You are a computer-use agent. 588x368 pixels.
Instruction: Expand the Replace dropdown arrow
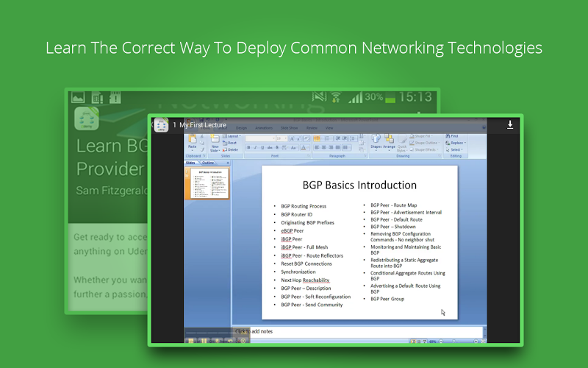(465, 143)
